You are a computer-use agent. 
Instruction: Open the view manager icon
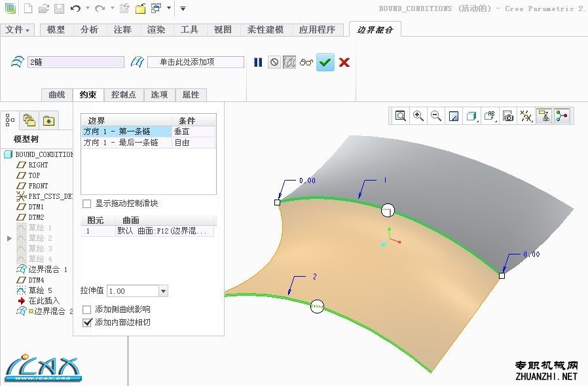click(x=508, y=116)
